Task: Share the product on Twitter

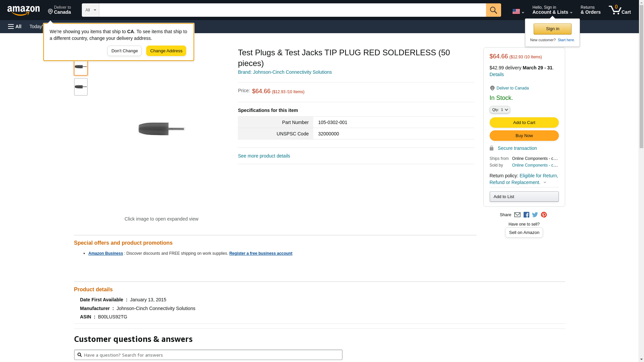Action: 535,215
